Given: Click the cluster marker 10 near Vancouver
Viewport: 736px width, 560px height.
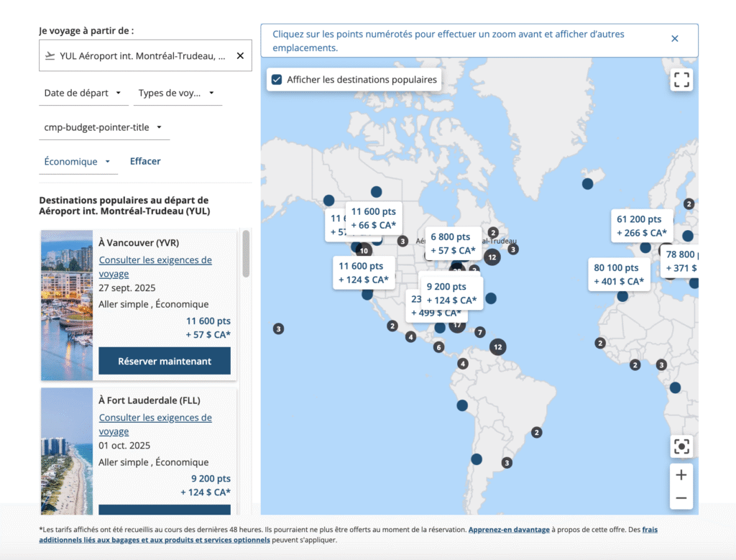Looking at the screenshot, I should (364, 251).
